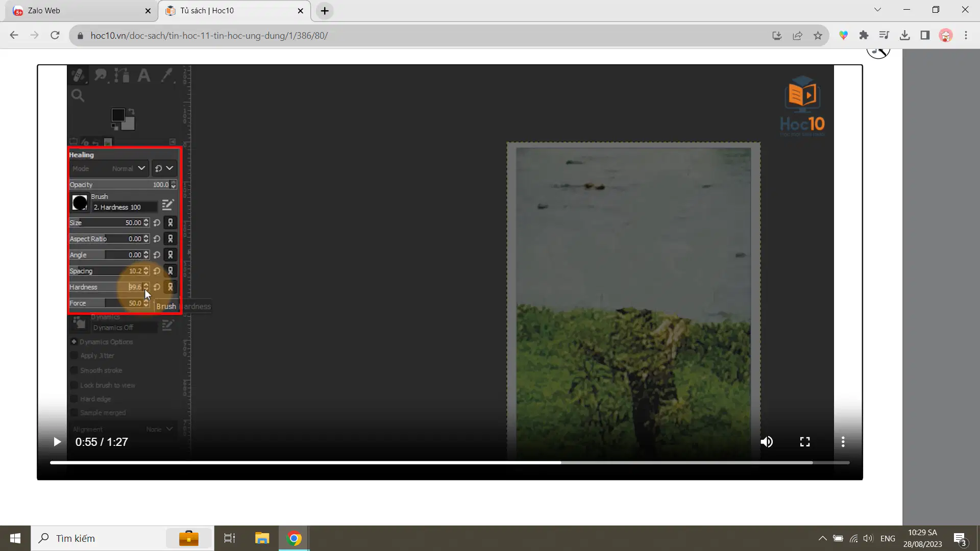Open the notification center

960,539
